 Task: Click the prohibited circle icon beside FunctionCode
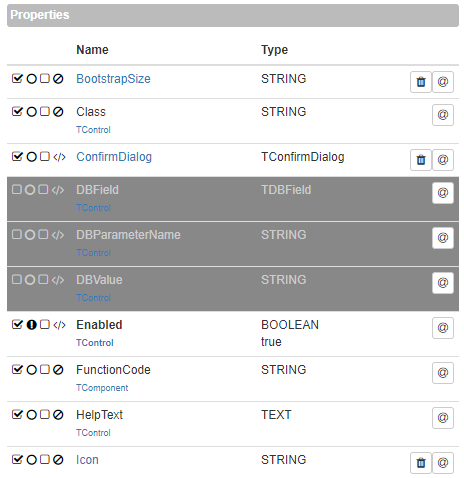click(58, 370)
